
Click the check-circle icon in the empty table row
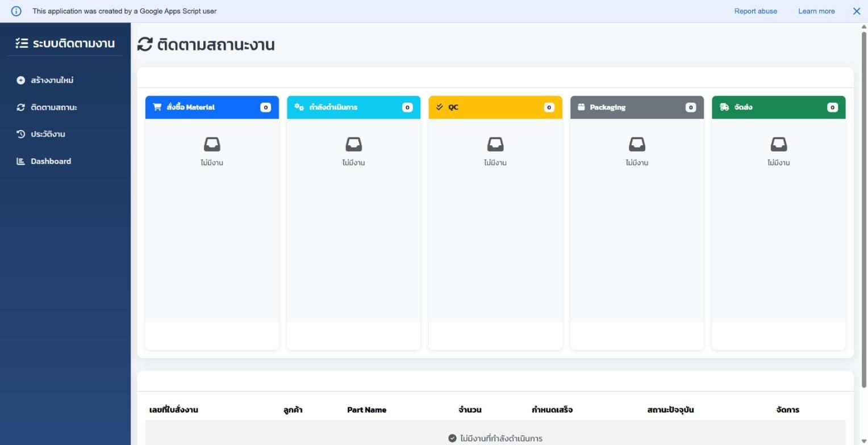[x=452, y=438]
